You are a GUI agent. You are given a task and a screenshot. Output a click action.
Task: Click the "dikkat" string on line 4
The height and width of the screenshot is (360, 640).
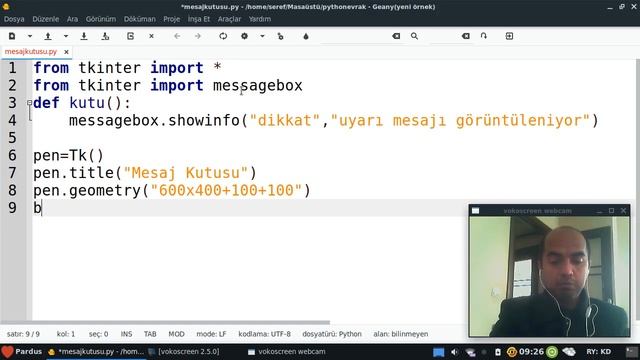coord(285,121)
